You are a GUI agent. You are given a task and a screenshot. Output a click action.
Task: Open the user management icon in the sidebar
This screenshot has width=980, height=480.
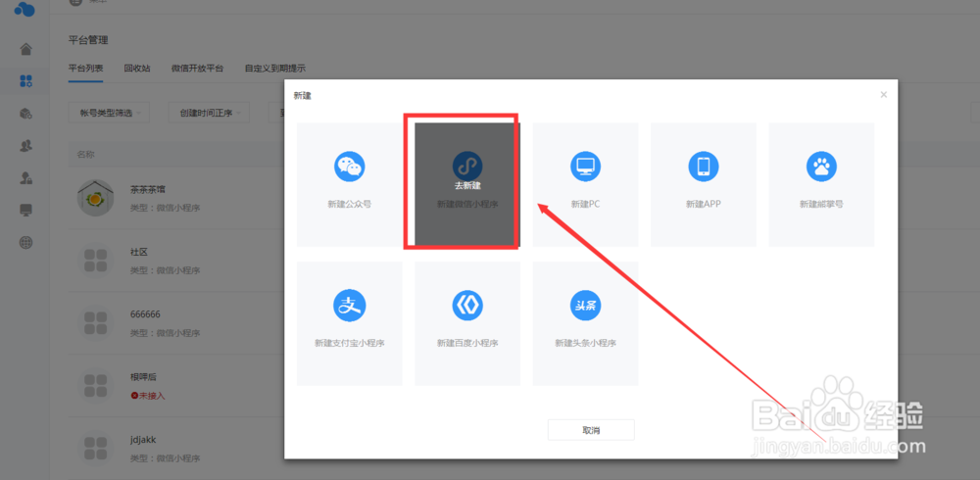coord(25,145)
